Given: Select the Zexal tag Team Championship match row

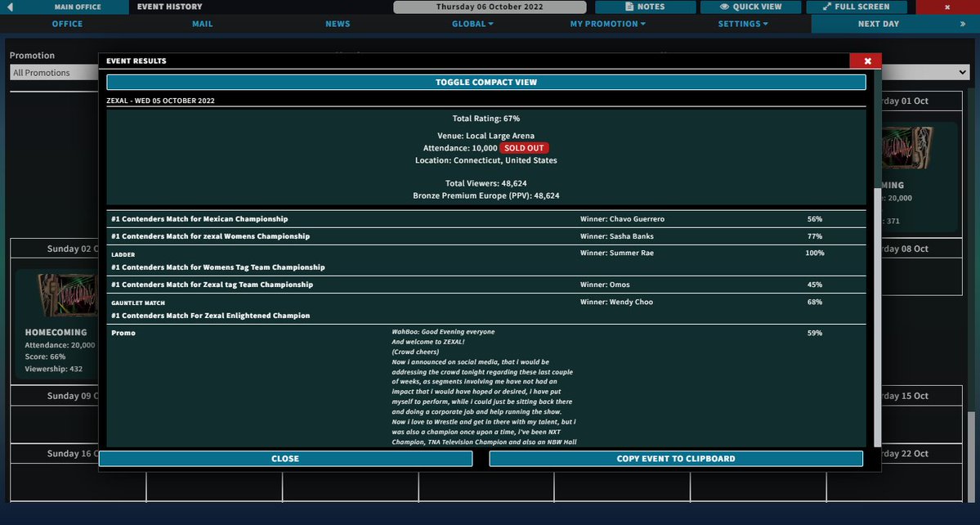Looking at the screenshot, I should tap(486, 285).
